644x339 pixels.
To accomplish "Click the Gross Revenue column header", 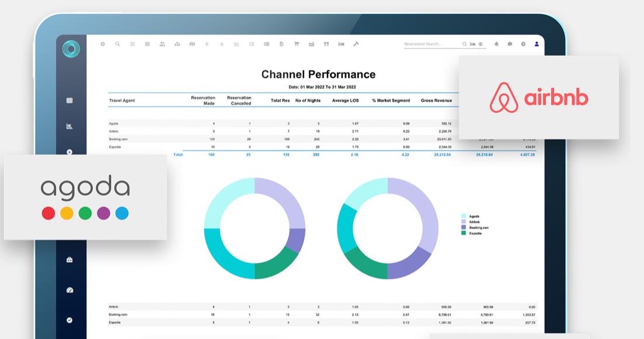I will (436, 101).
